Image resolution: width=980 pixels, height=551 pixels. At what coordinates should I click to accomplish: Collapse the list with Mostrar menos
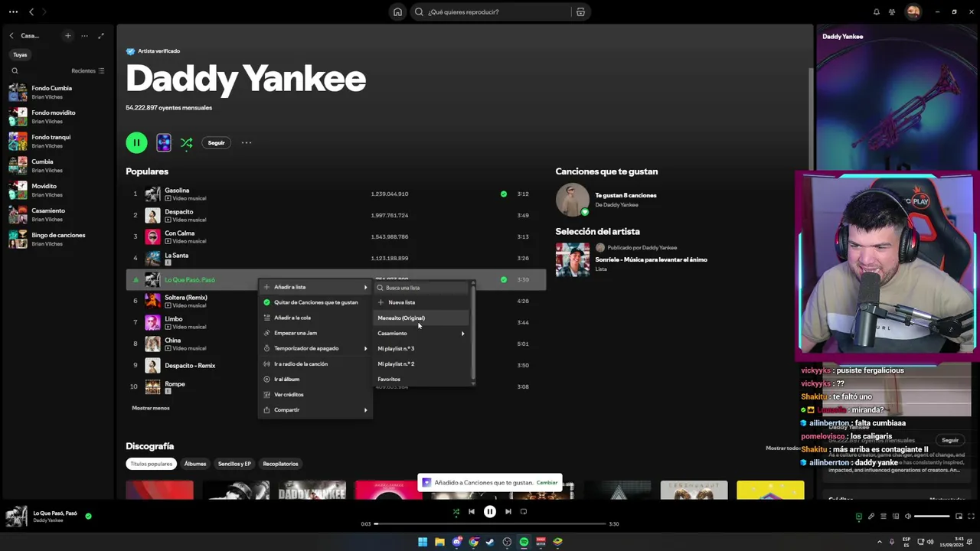[x=151, y=408]
